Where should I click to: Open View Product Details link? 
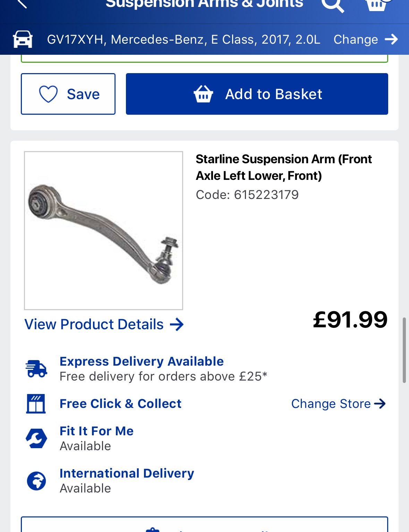tap(104, 324)
